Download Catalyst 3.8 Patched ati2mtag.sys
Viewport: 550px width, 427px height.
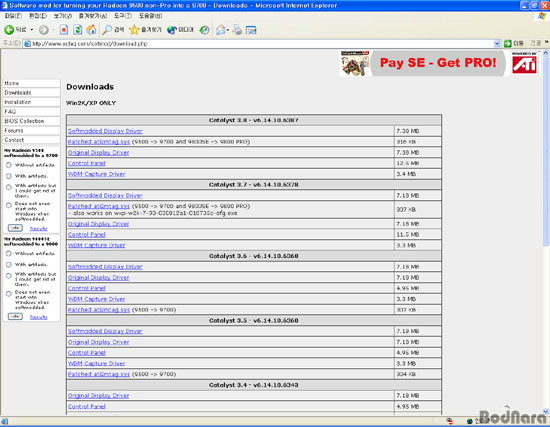[99, 142]
